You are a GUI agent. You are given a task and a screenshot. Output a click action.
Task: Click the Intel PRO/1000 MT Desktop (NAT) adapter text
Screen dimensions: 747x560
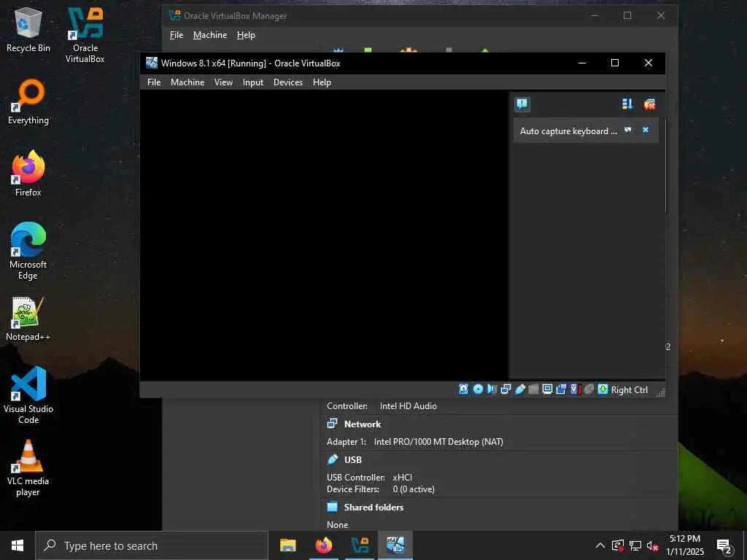(x=438, y=442)
